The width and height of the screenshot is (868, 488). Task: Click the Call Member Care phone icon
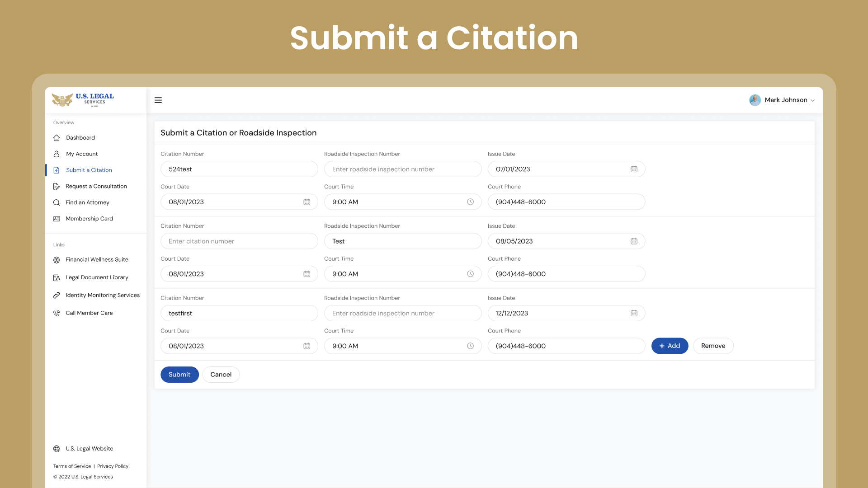(57, 313)
